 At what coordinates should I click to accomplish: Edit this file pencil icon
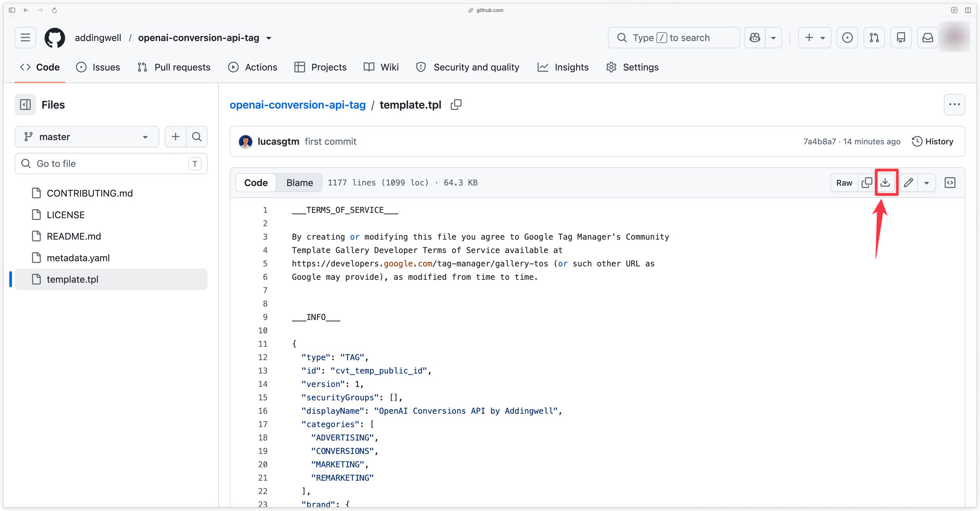point(909,183)
